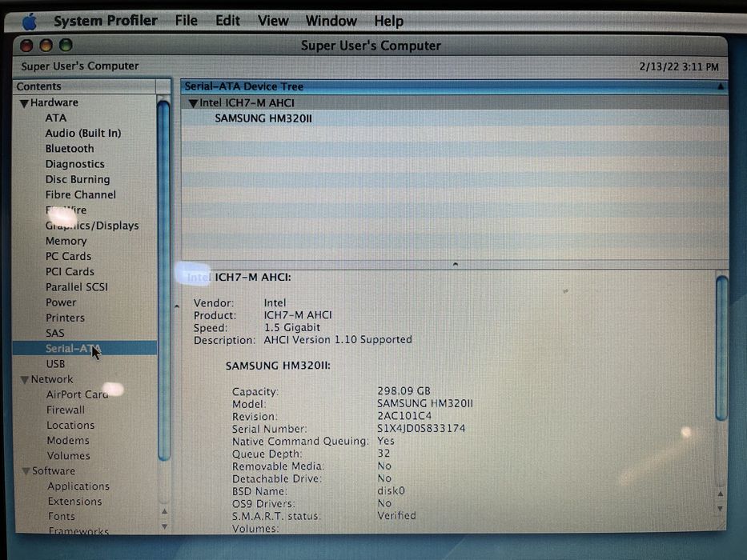Open the View menu
The height and width of the screenshot is (560, 747).
[x=273, y=21]
